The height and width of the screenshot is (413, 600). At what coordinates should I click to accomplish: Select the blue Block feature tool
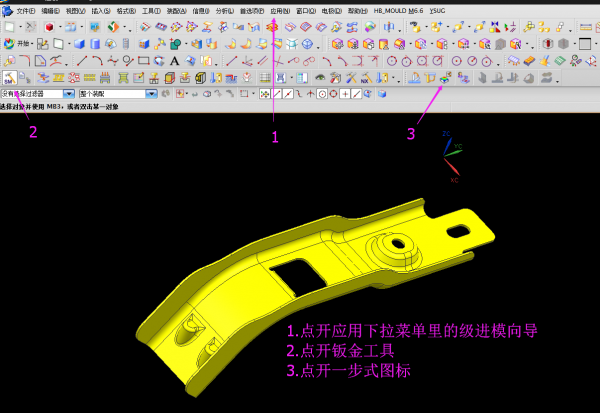click(x=79, y=44)
